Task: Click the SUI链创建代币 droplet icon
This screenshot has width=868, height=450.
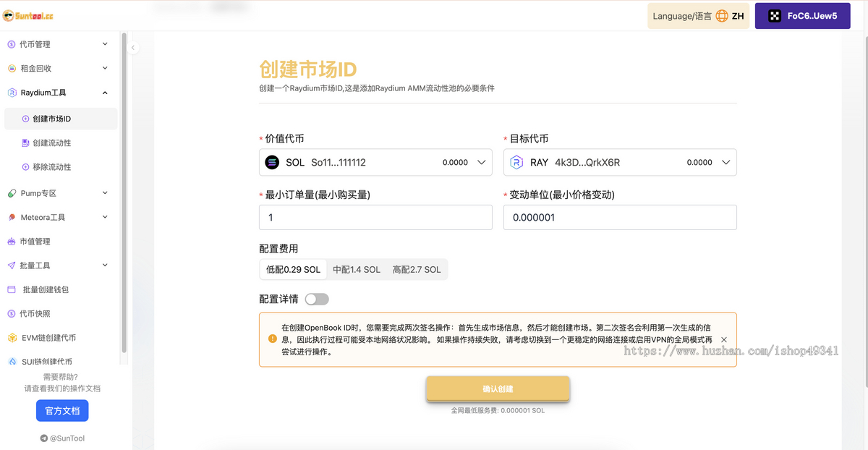Action: tap(12, 362)
